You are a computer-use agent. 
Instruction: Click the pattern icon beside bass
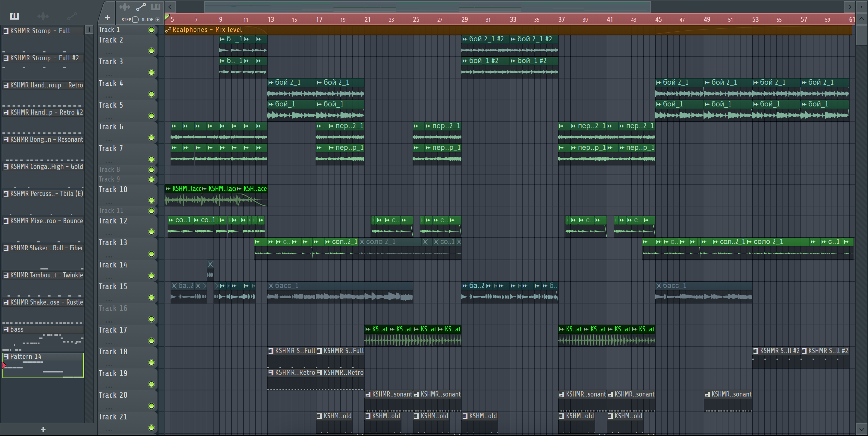click(6, 330)
